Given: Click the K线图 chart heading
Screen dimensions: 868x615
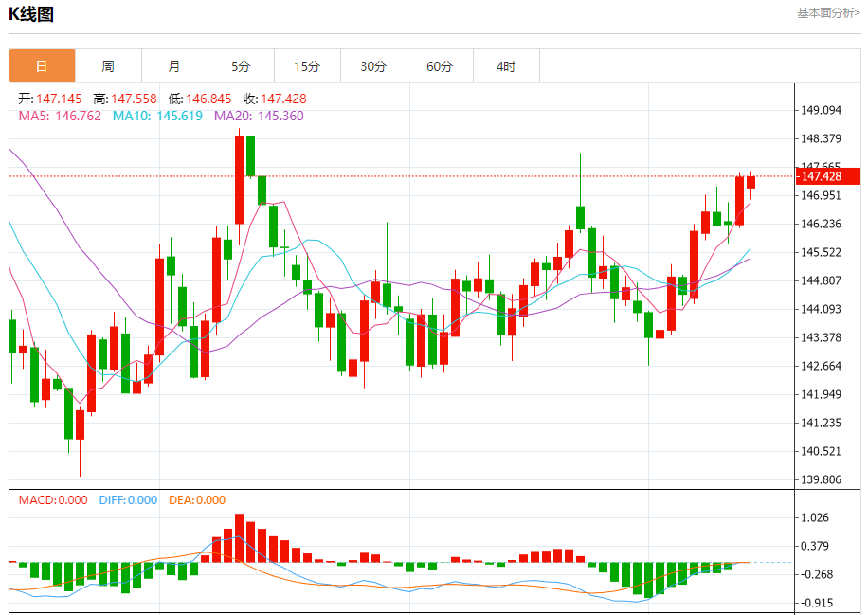Looking at the screenshot, I should (31, 14).
